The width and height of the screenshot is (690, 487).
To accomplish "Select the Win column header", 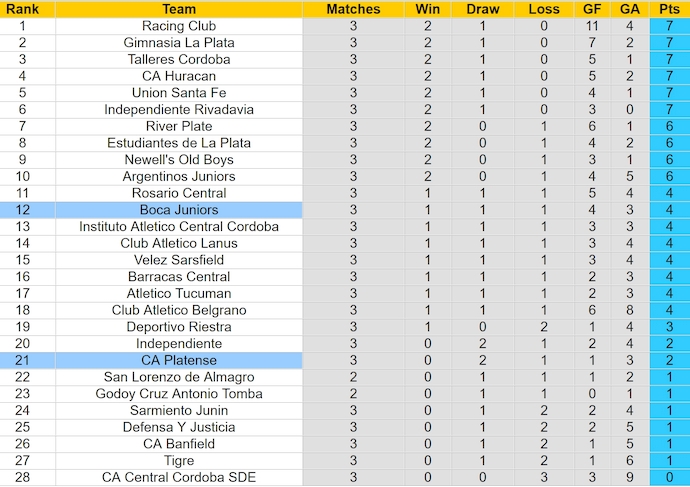I will [428, 9].
